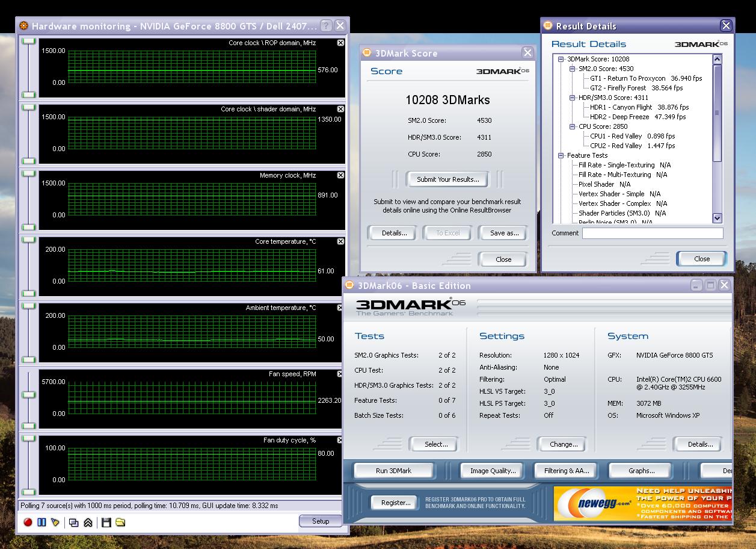
Task: Collapse the 3DMark Score: 10208 tree node
Action: pos(561,59)
